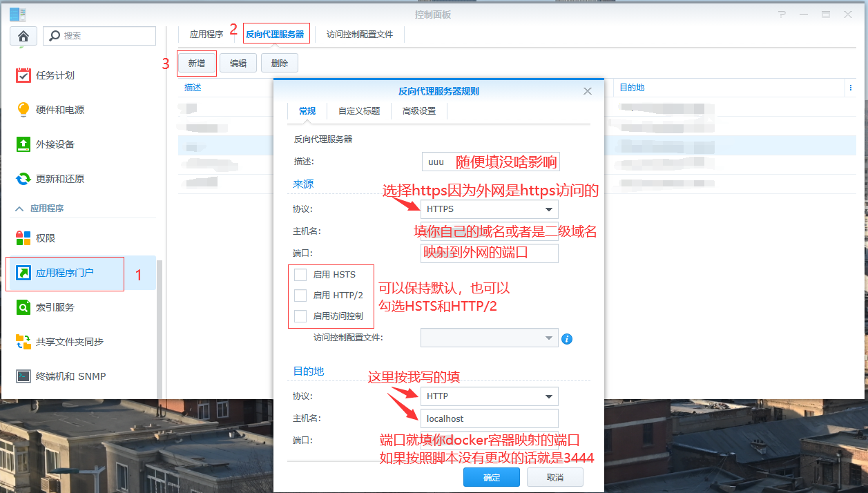This screenshot has width=868, height=493.
Task: Switch to the 访问控制配置文件 tab
Action: point(359,35)
